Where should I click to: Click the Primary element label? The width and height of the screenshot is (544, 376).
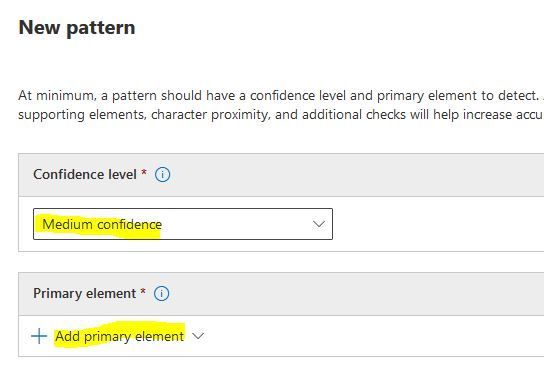click(84, 293)
